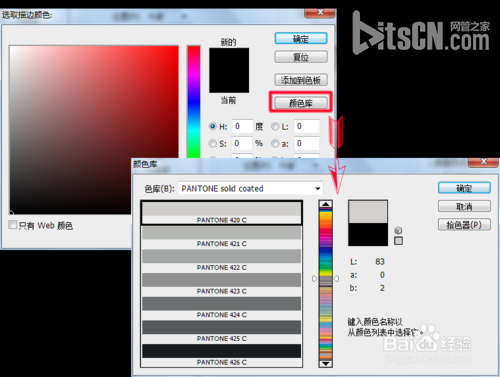Click the small web-safe color square icon
Image resolution: width=500 pixels, height=377 pixels.
pos(398,241)
